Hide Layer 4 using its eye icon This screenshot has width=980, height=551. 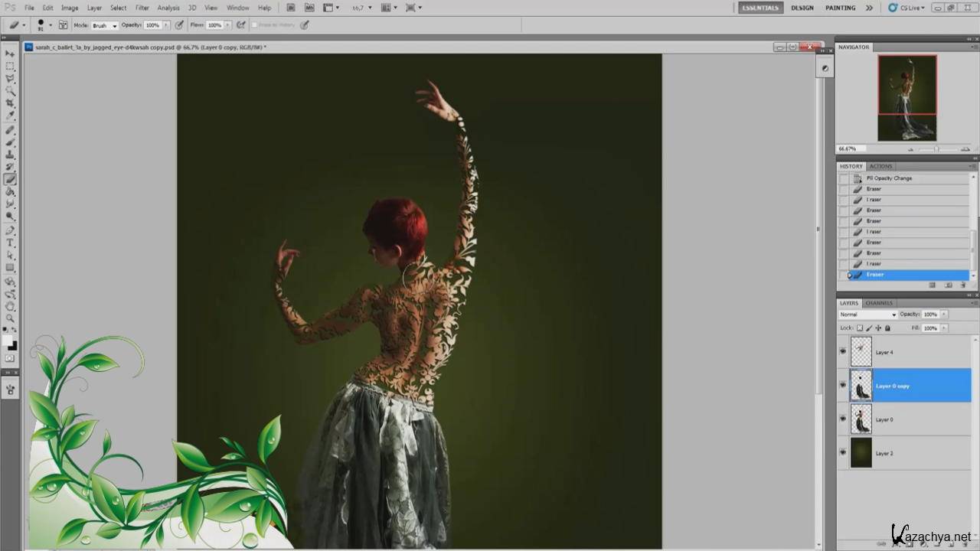(843, 351)
